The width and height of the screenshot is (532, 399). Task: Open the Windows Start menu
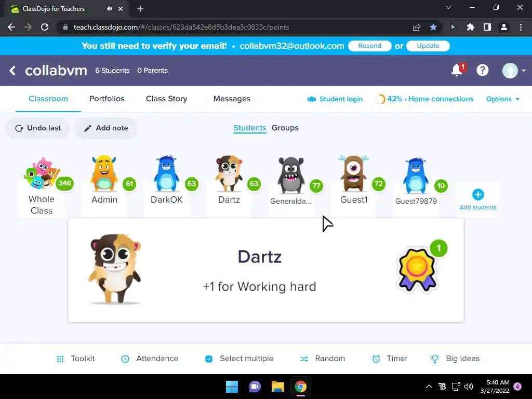tap(232, 387)
